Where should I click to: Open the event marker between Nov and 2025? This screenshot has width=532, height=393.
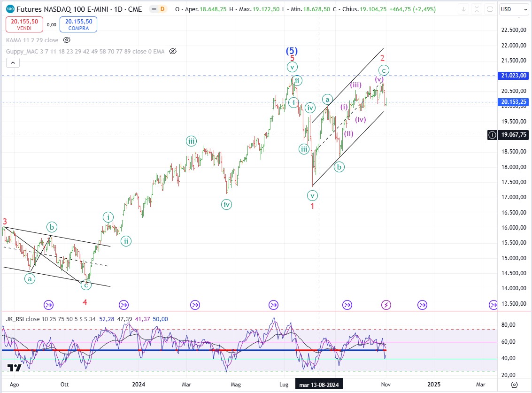coord(422,305)
